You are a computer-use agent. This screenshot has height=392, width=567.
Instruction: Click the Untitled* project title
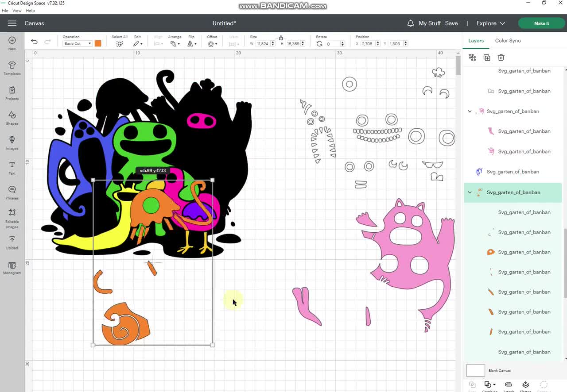224,23
